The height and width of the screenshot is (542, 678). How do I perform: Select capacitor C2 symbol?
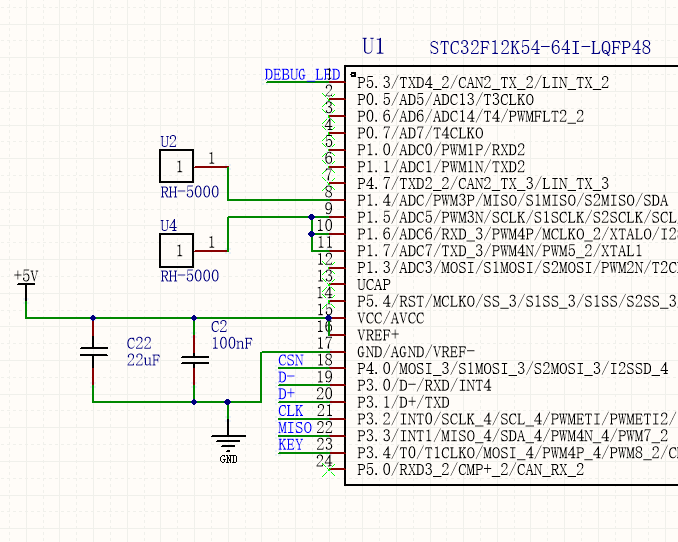point(194,360)
